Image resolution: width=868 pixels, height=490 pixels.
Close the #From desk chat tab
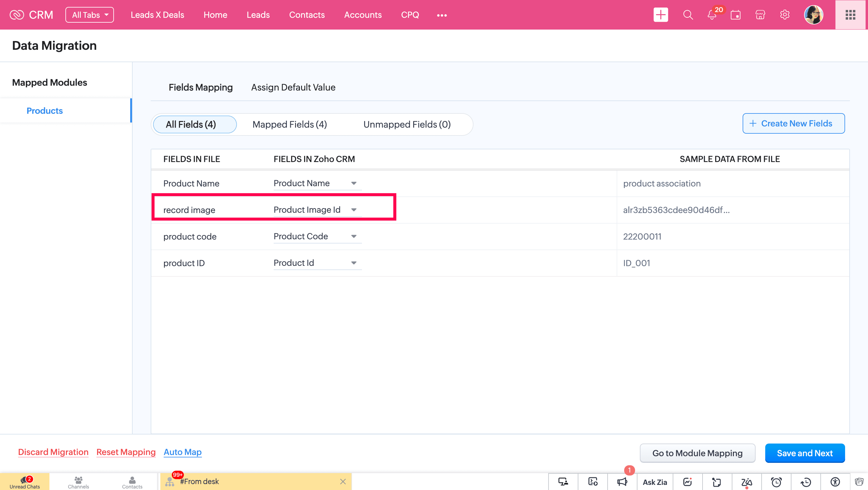(x=343, y=481)
